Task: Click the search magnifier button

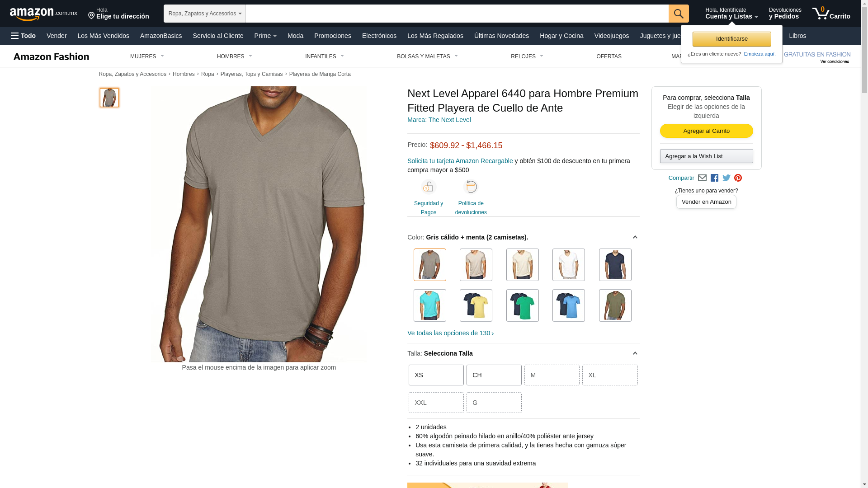Action: pos(679,14)
